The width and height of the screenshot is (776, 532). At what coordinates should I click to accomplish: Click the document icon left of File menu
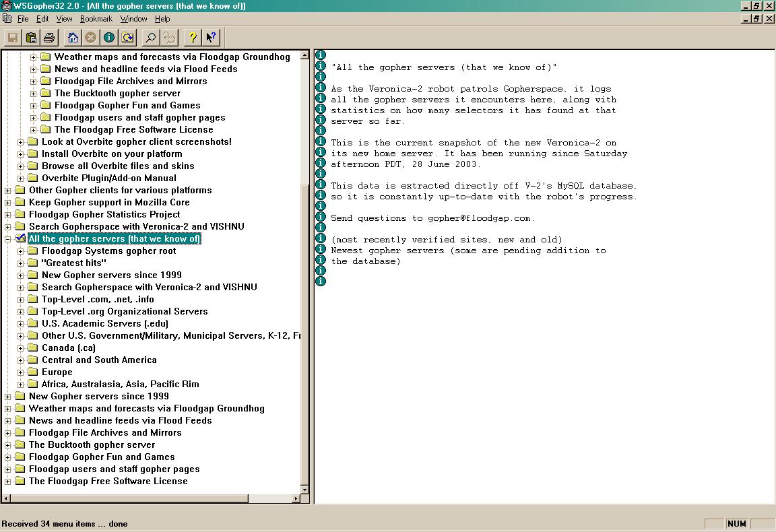7,19
